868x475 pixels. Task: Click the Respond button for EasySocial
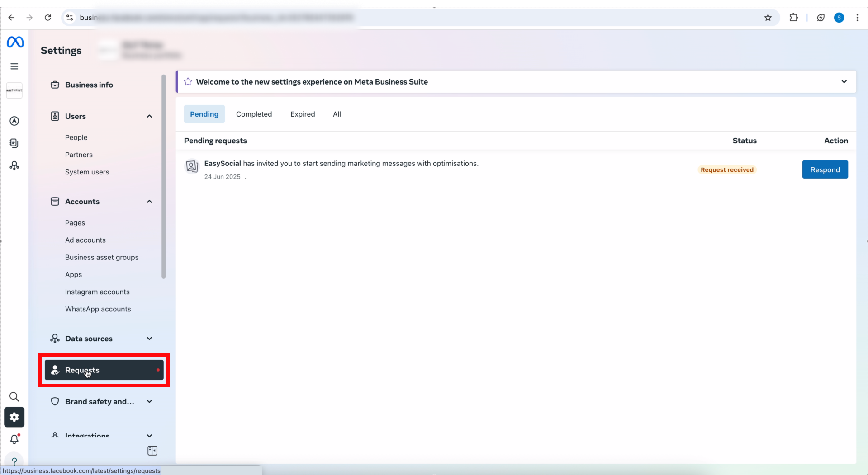825,169
